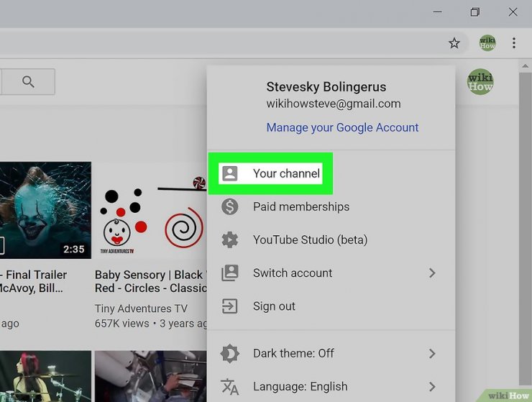The image size is (532, 402).
Task: Click the scrollbar up arrow
Action: [525, 66]
